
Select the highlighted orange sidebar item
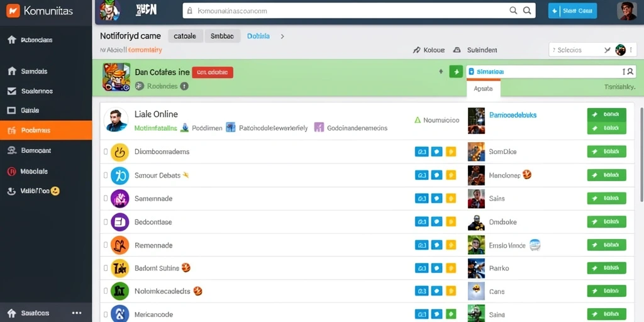click(46, 130)
